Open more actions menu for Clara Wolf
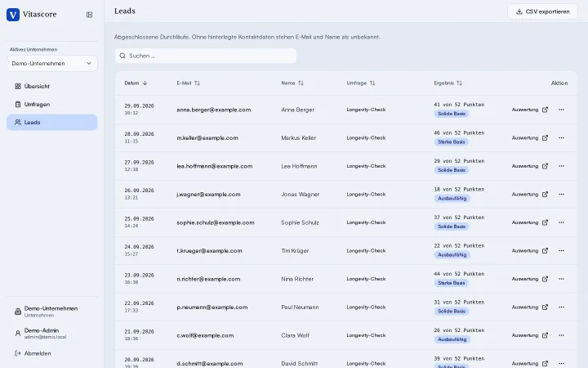Screen dimensions: 588x368 561,335
